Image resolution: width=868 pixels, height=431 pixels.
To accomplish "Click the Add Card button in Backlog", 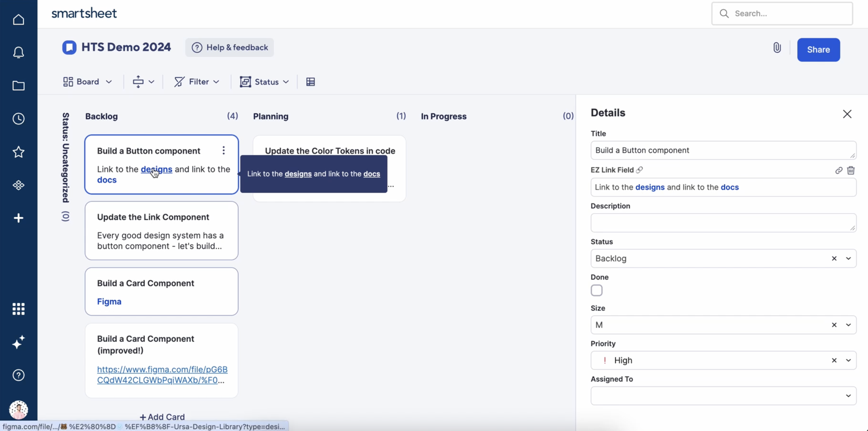I will 162,417.
